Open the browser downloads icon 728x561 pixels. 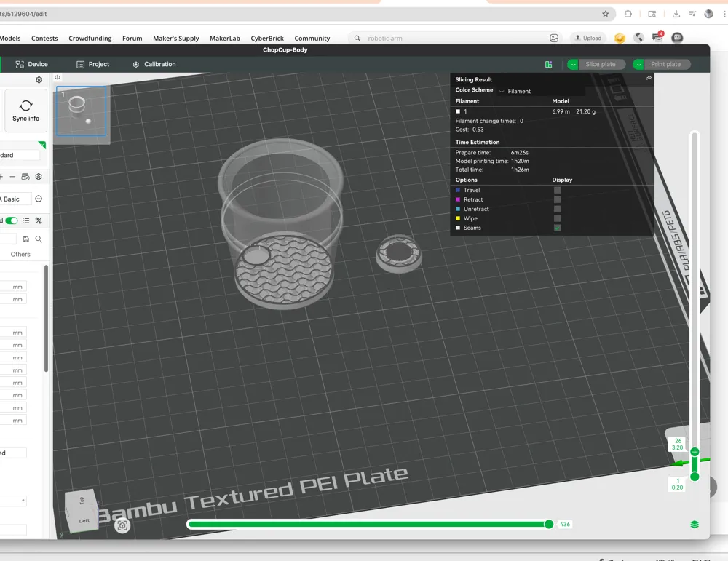[676, 14]
